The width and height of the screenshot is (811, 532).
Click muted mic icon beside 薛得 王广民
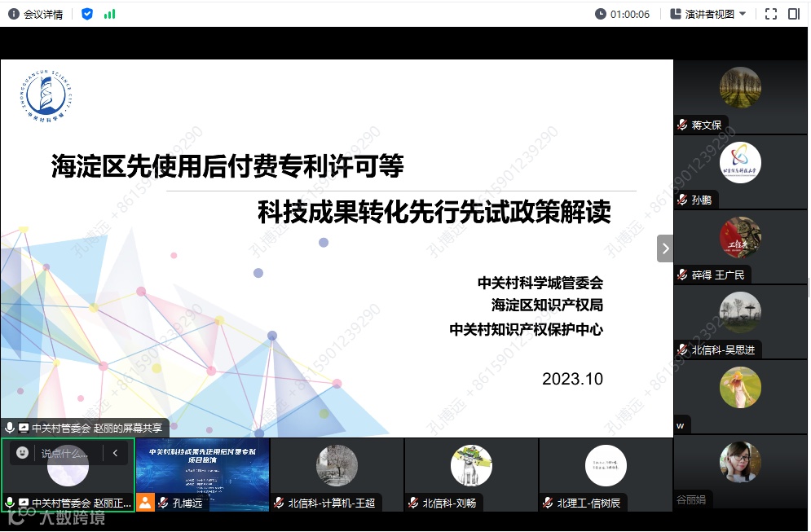point(683,275)
